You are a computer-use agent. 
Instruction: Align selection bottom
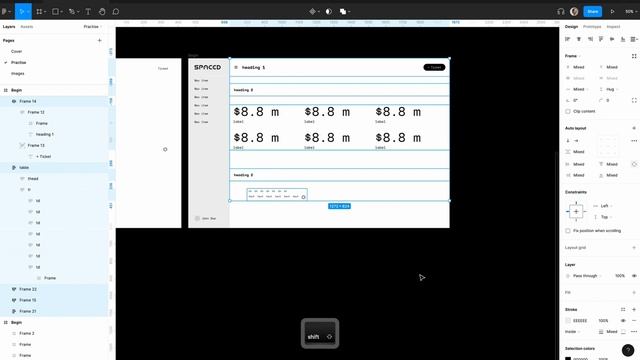pos(623,39)
